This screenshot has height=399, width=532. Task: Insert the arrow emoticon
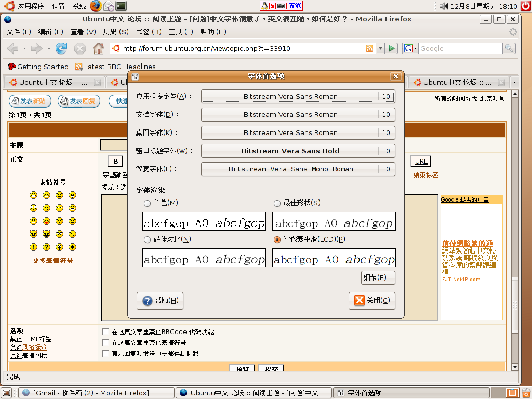click(x=72, y=247)
